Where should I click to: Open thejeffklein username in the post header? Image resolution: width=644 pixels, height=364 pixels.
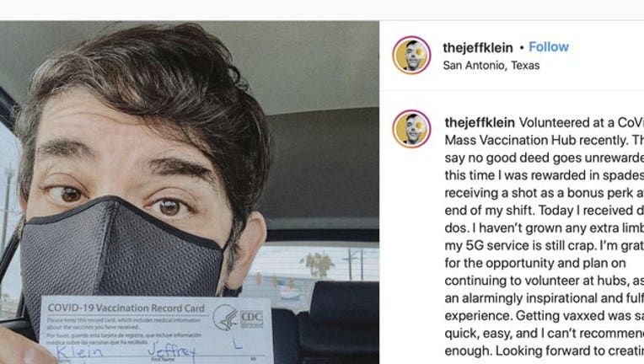point(478,47)
